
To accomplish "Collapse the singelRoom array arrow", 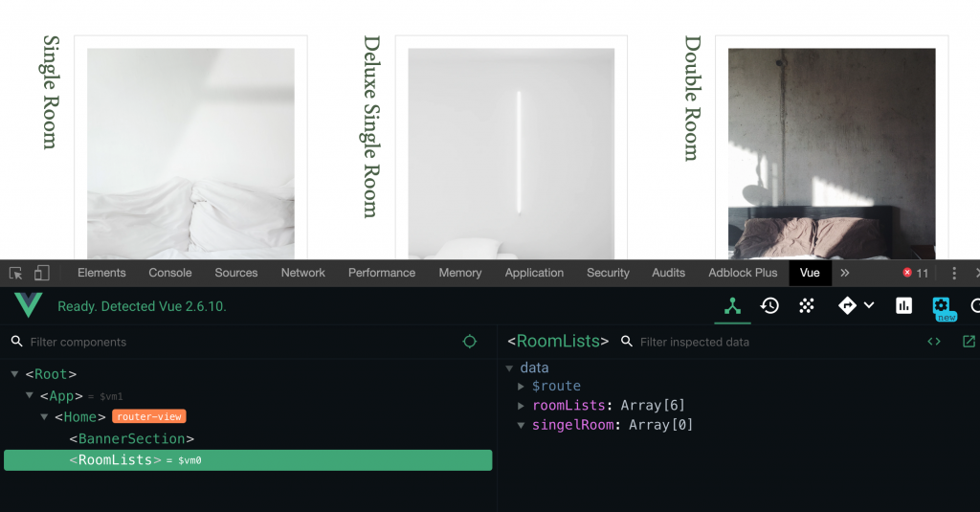I will point(521,425).
